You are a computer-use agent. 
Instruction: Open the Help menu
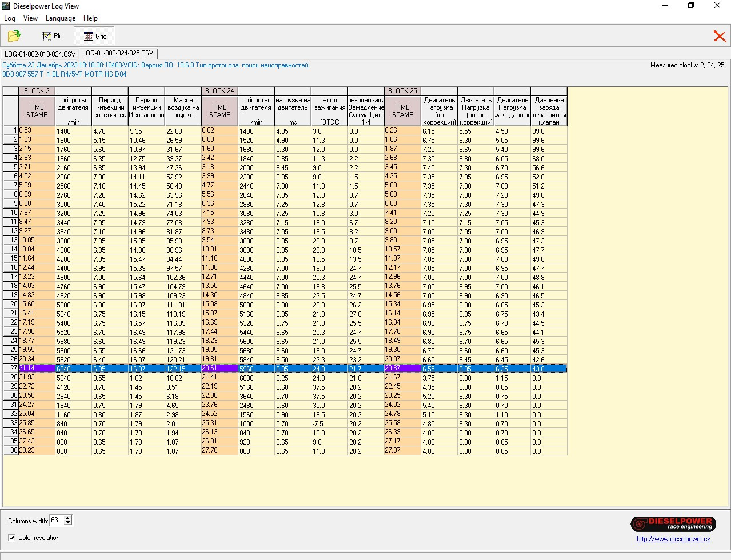90,18
